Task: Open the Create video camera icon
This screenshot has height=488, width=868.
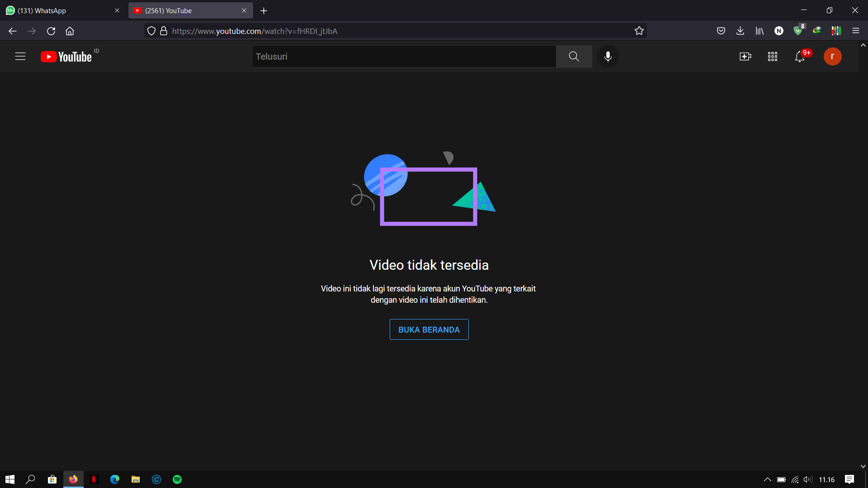Action: tap(745, 56)
